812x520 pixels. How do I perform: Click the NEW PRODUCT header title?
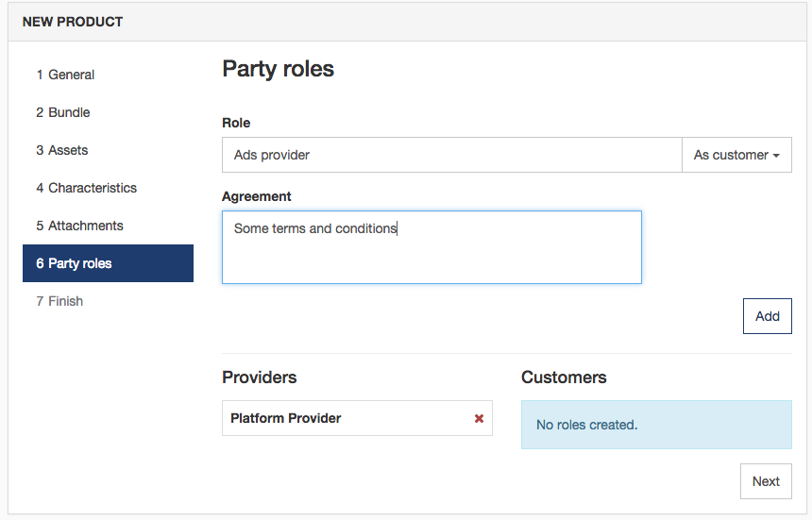[x=73, y=22]
